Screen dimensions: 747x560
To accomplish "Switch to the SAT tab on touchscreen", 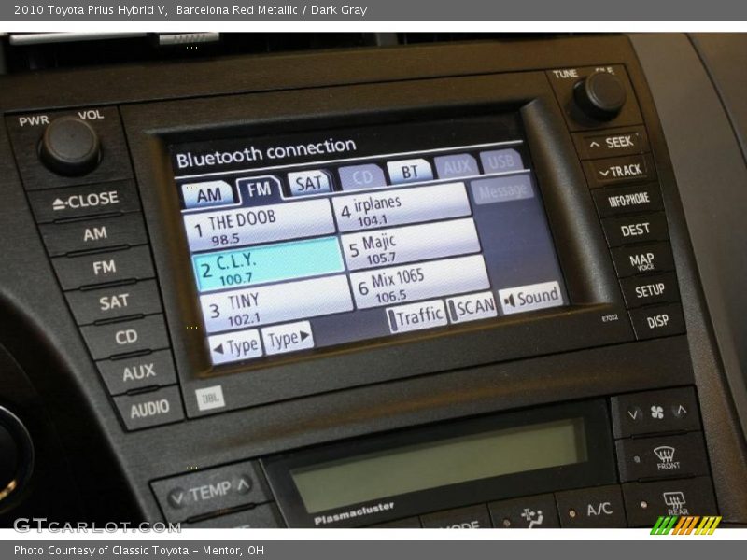I will [x=309, y=183].
